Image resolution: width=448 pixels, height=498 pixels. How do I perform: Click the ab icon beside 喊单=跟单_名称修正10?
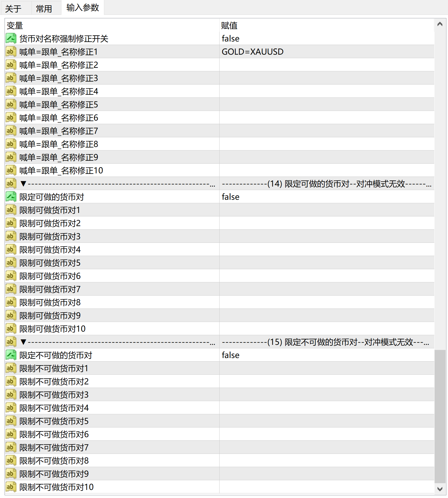pos(11,170)
